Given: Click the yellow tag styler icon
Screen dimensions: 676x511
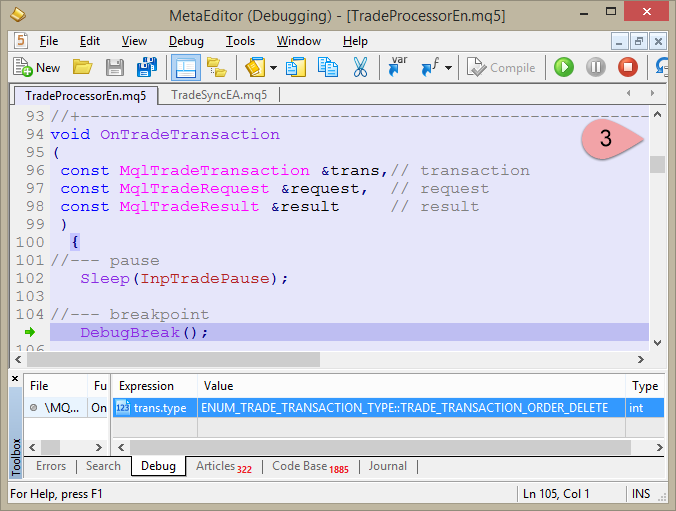Looking at the screenshot, I should (255, 68).
